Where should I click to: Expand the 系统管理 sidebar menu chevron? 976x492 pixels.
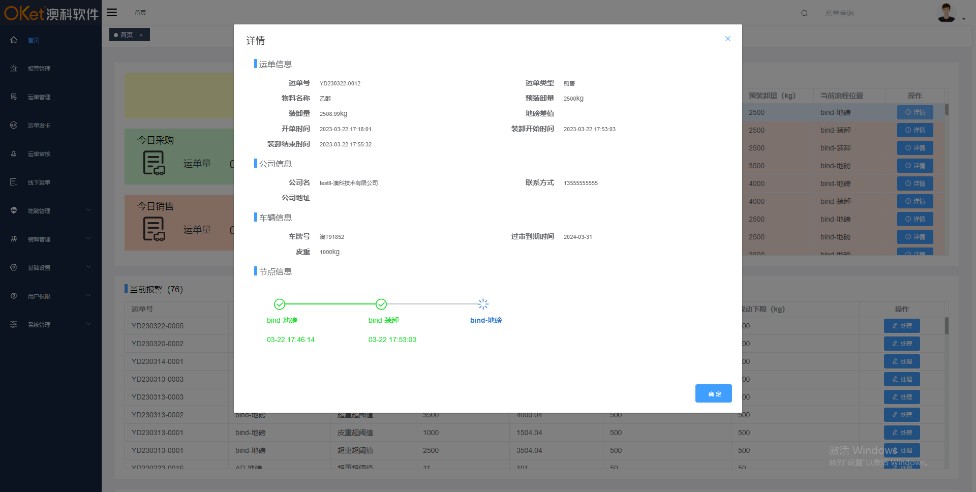[89, 325]
